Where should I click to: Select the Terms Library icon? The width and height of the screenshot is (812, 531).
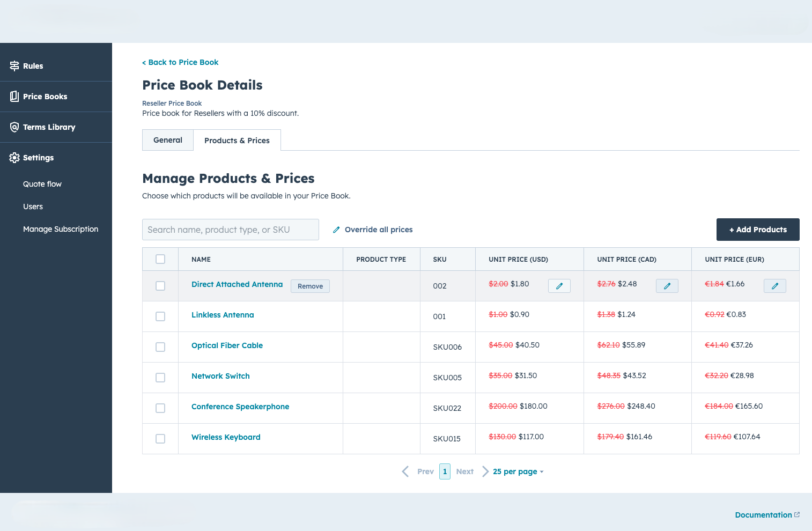point(14,127)
